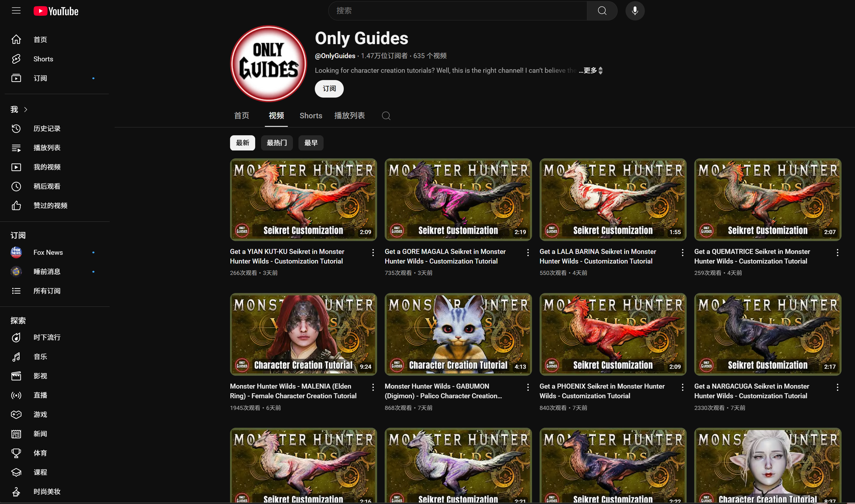Open the hamburger guide menu
The height and width of the screenshot is (504, 855).
coord(16,11)
